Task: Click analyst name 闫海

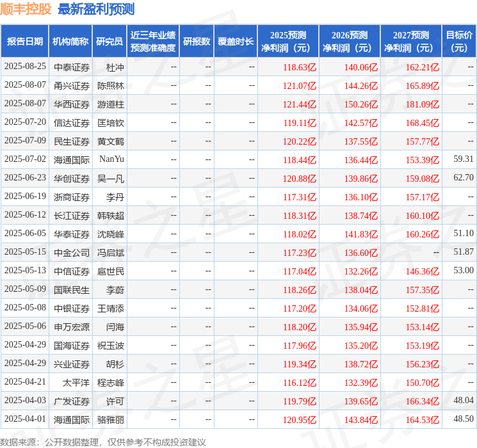Action: click(115, 326)
